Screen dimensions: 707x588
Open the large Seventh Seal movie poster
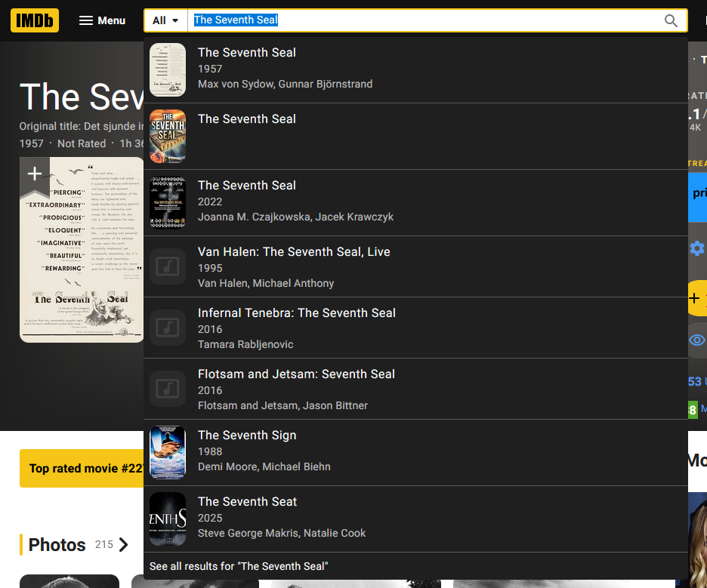(x=82, y=250)
